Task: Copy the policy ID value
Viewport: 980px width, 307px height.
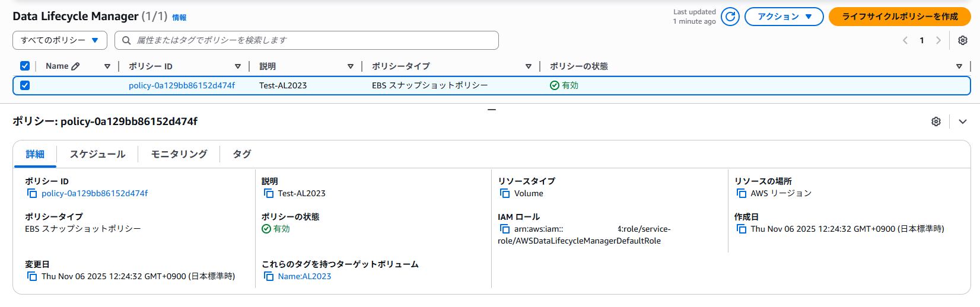Action: pyautogui.click(x=32, y=194)
